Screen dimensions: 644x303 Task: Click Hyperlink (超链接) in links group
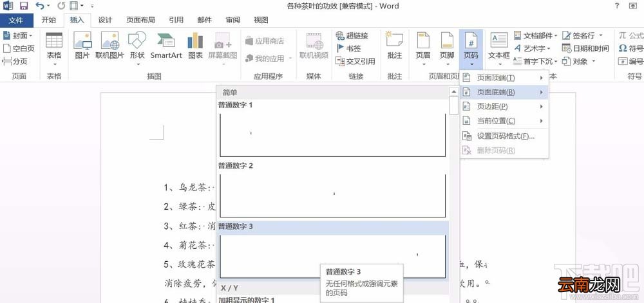pyautogui.click(x=352, y=35)
